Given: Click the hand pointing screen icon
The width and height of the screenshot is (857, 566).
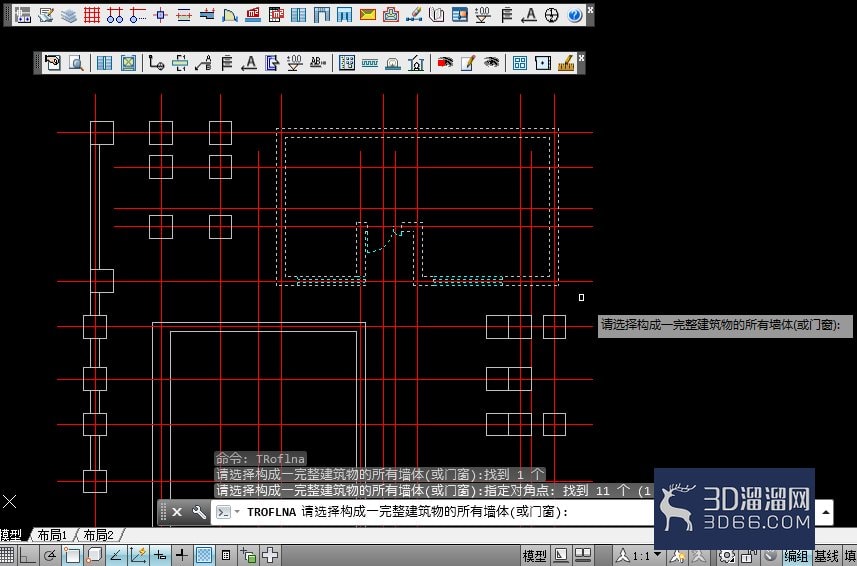Looking at the screenshot, I should (x=52, y=63).
